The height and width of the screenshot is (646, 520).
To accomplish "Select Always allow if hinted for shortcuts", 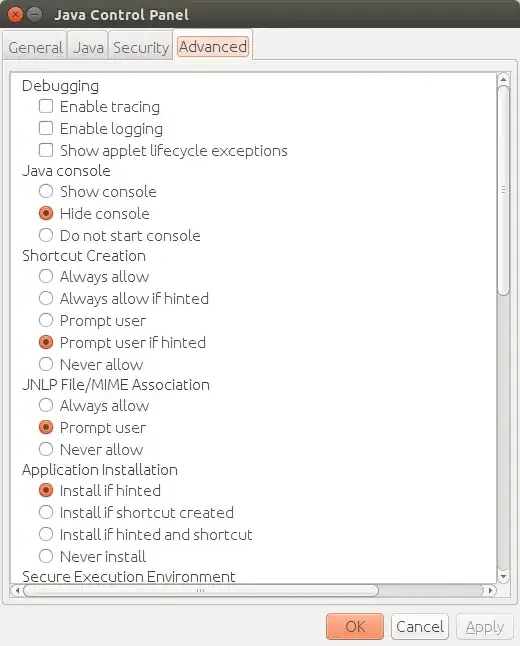I will pyautogui.click(x=46, y=298).
